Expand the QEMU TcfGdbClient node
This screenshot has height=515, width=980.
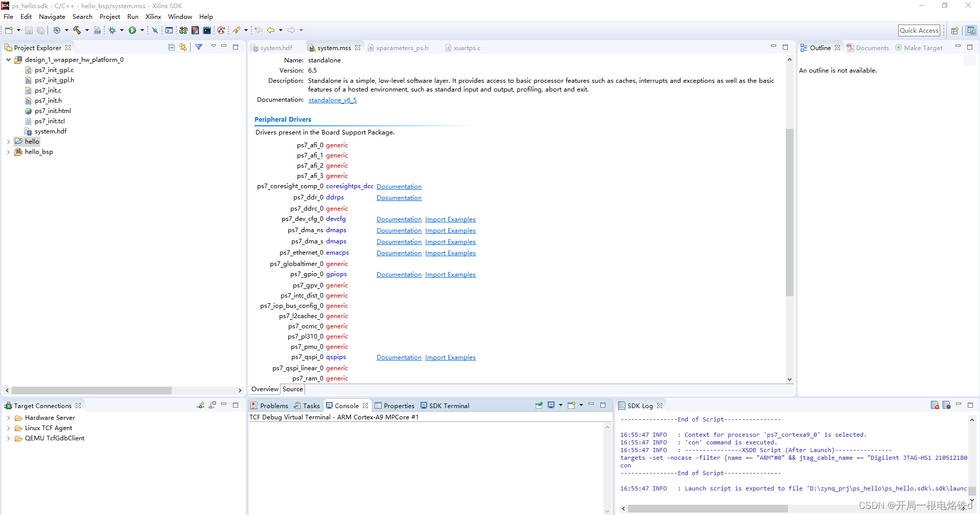(8, 438)
